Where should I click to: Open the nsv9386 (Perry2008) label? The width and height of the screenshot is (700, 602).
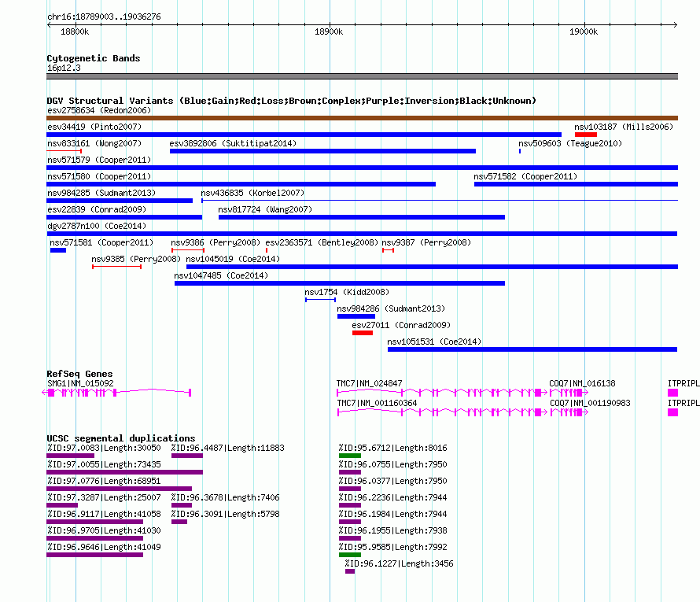pos(216,242)
